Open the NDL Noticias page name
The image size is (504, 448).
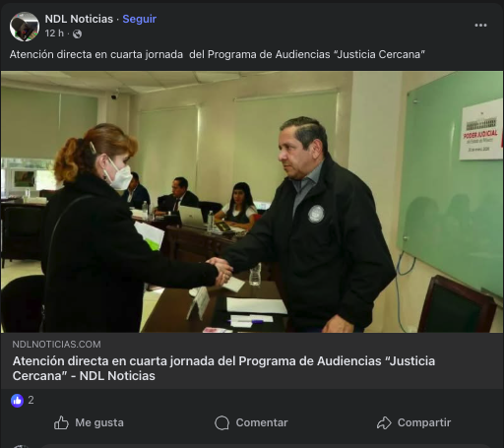pyautogui.click(x=79, y=19)
